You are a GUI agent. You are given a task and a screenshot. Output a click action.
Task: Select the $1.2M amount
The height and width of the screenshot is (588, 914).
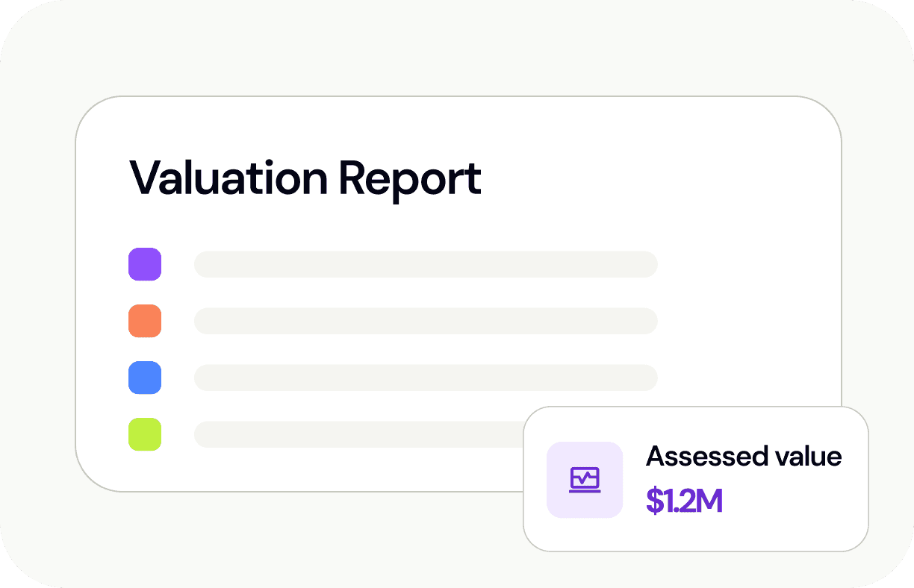coord(684,501)
